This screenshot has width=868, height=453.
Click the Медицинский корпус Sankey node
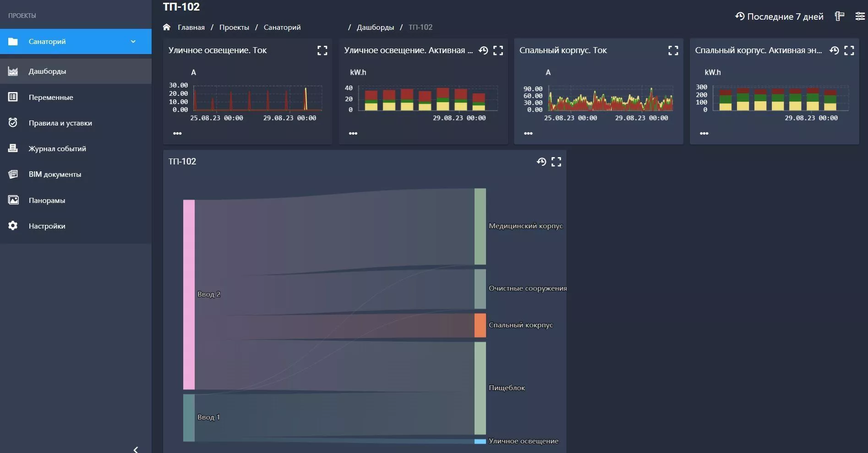pos(480,226)
